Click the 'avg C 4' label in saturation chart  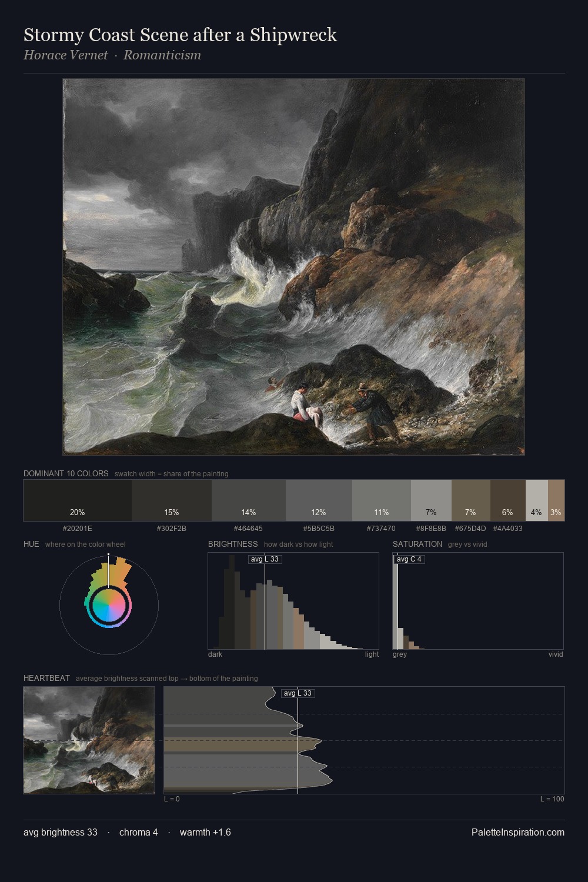(x=409, y=559)
